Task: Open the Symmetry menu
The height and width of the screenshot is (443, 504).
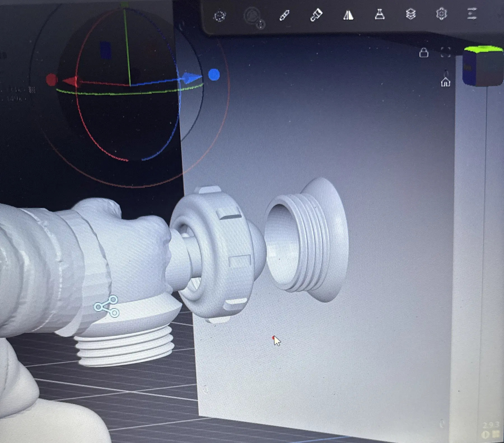Action: coord(348,15)
